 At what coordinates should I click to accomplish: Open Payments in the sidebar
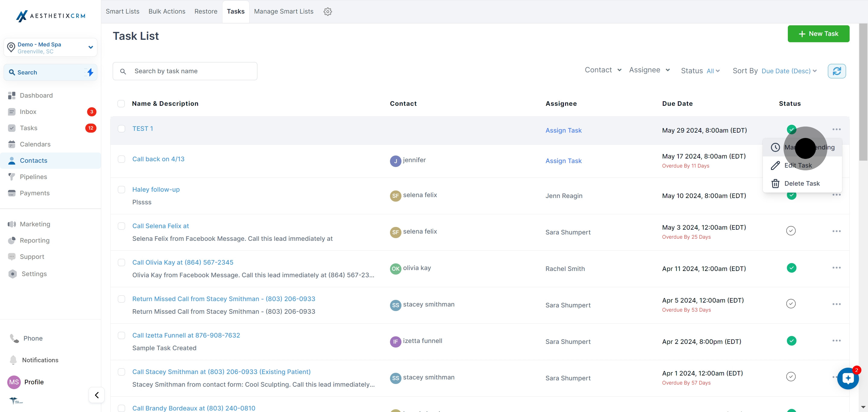[x=35, y=193]
